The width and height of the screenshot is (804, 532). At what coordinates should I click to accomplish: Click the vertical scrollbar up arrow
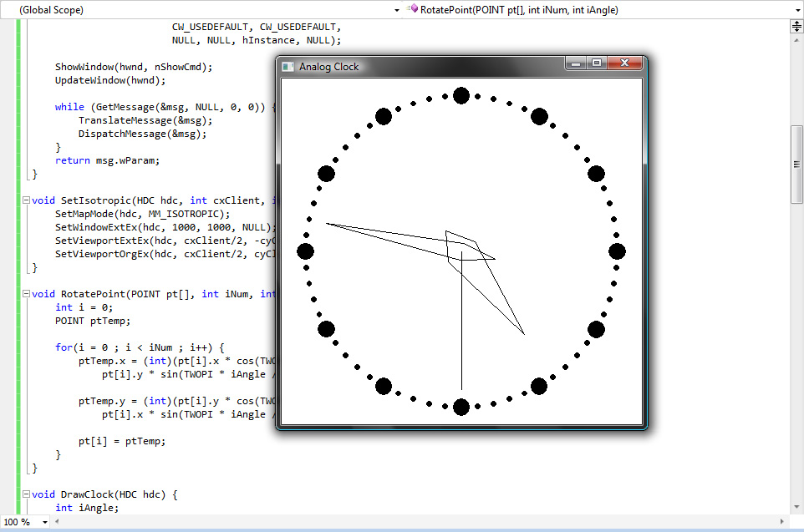[796, 40]
